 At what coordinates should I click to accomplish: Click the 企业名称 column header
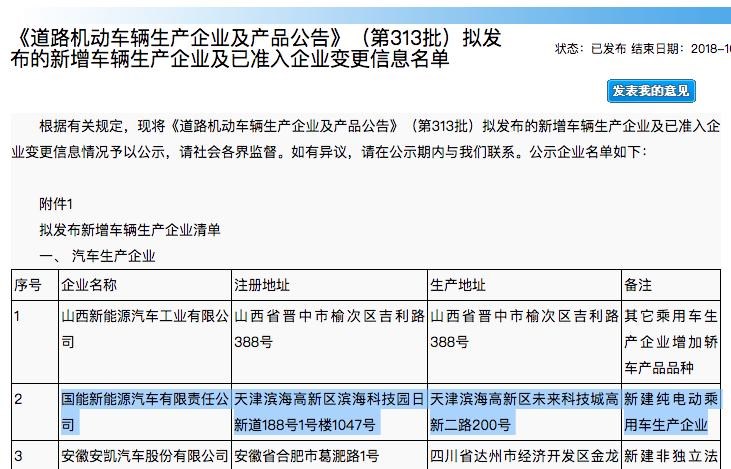click(x=89, y=285)
